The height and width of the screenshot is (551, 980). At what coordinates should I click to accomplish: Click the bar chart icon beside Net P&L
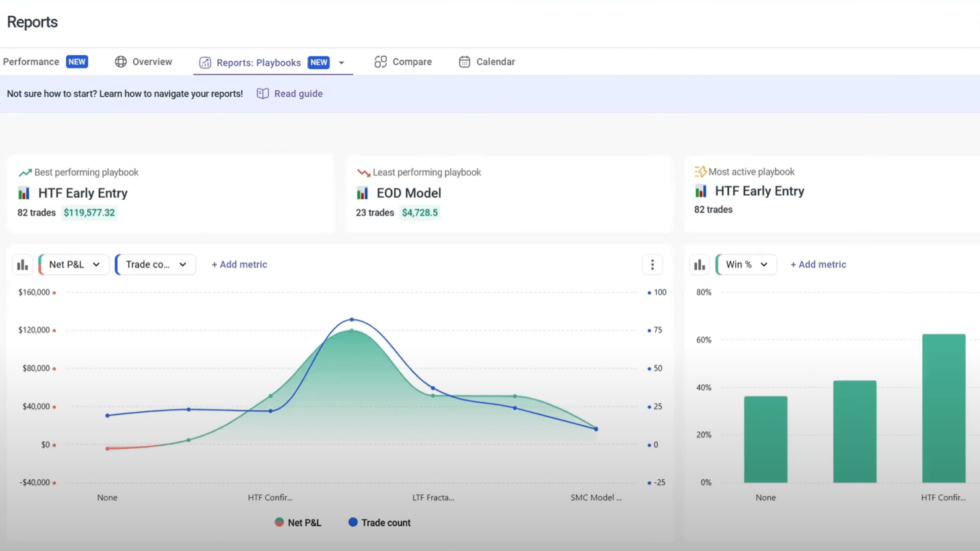point(23,265)
